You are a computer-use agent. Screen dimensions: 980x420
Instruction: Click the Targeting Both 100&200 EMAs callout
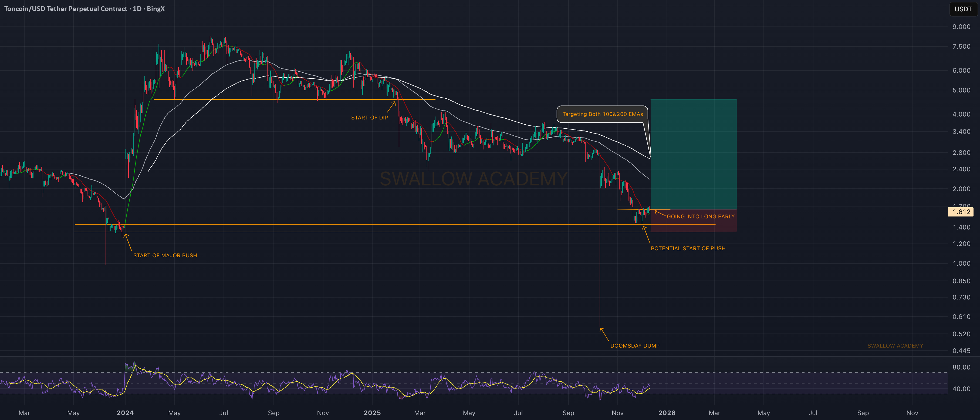point(602,114)
